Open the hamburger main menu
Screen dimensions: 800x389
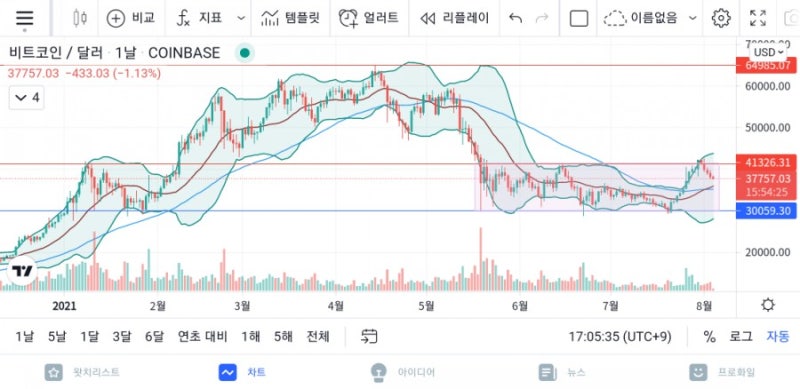click(24, 18)
